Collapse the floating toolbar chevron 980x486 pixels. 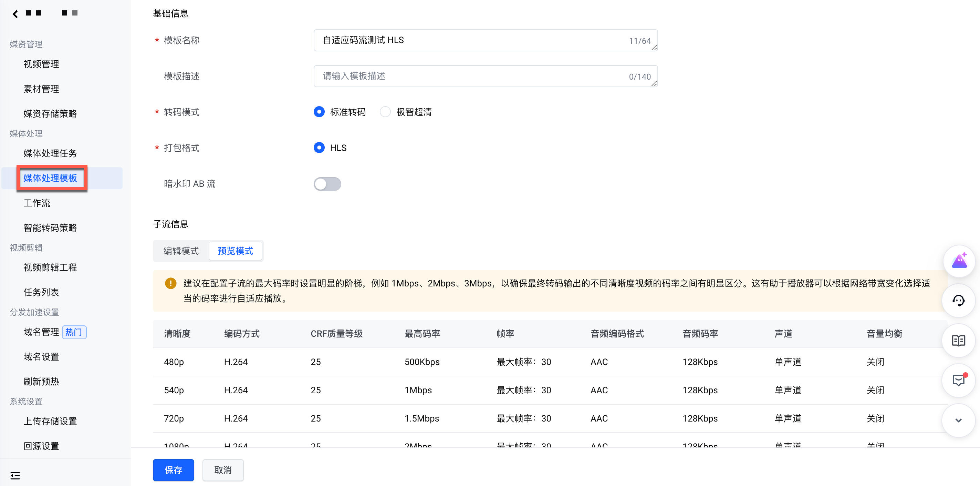[x=958, y=420]
